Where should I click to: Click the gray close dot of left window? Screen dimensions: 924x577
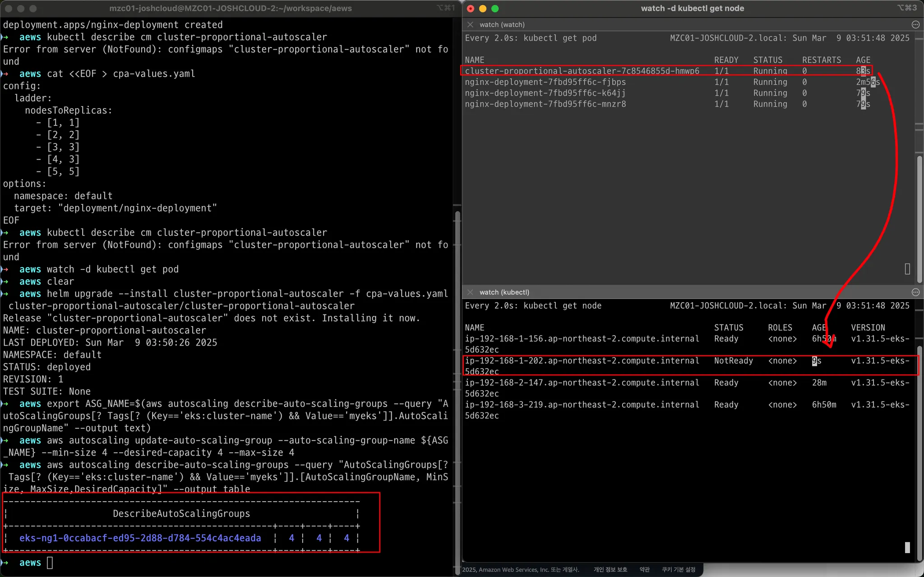[8, 9]
